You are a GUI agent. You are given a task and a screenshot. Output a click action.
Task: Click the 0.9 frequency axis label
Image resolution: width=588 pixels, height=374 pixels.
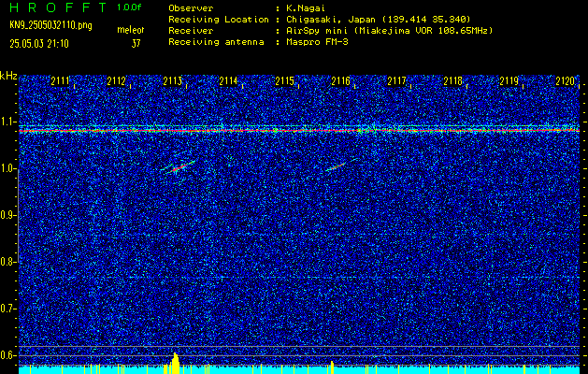[7, 215]
